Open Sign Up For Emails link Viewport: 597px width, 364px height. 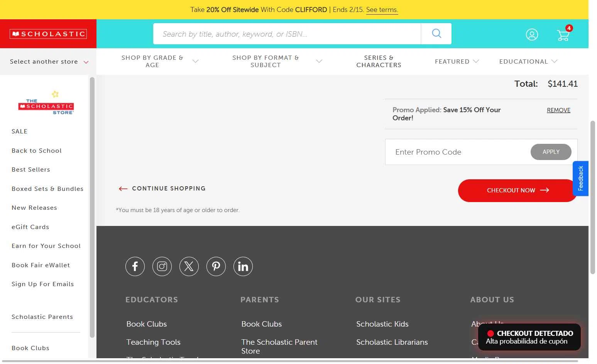[43, 284]
